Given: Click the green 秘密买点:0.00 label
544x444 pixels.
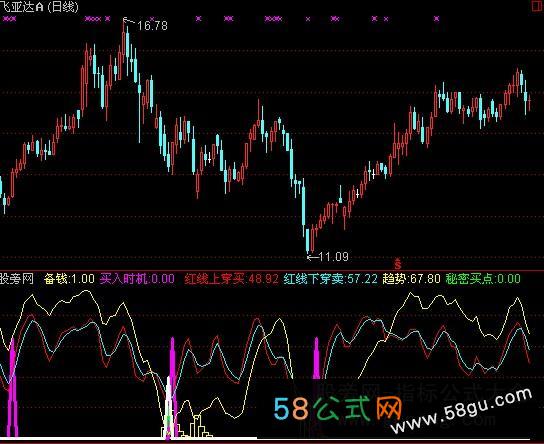Looking at the screenshot, I should [483, 279].
